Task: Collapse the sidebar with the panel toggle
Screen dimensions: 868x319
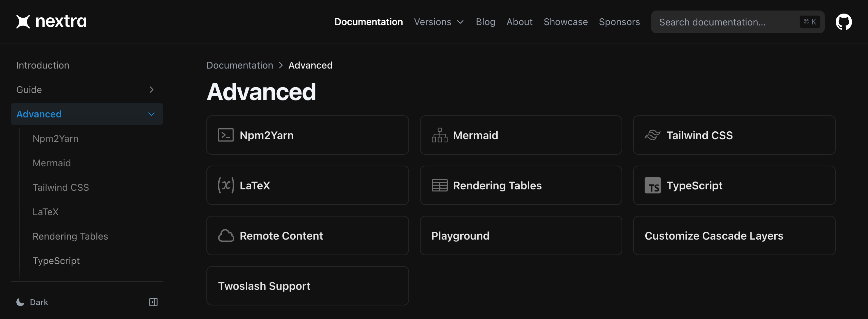Action: [x=153, y=302]
